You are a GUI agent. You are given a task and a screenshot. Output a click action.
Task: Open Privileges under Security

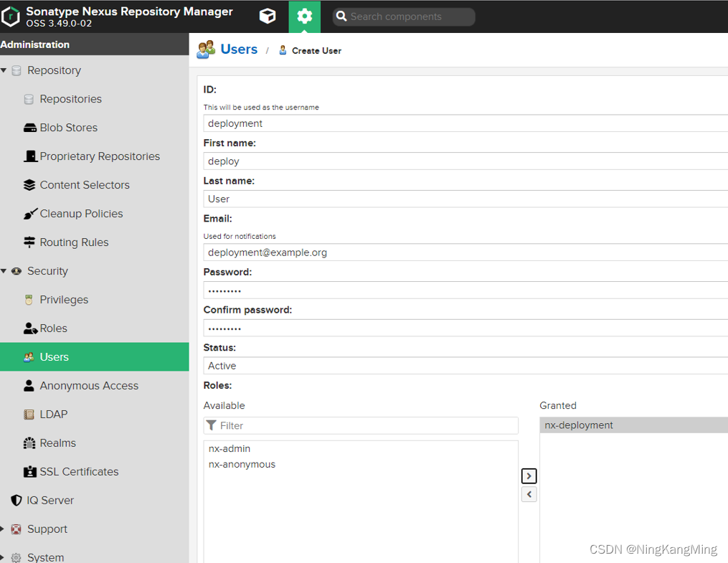point(64,300)
